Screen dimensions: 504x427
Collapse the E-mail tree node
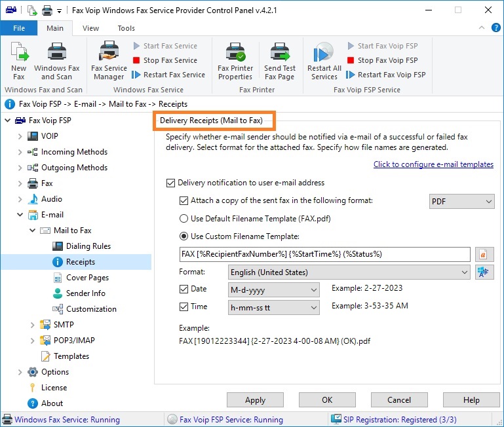click(x=20, y=215)
